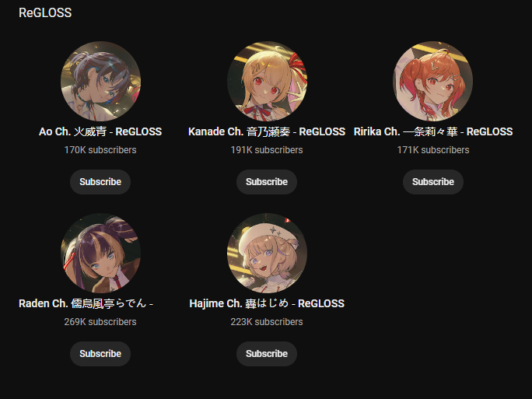Click the Hajime Ch. 轟はじめ channel title
The image size is (532, 399).
267,303
